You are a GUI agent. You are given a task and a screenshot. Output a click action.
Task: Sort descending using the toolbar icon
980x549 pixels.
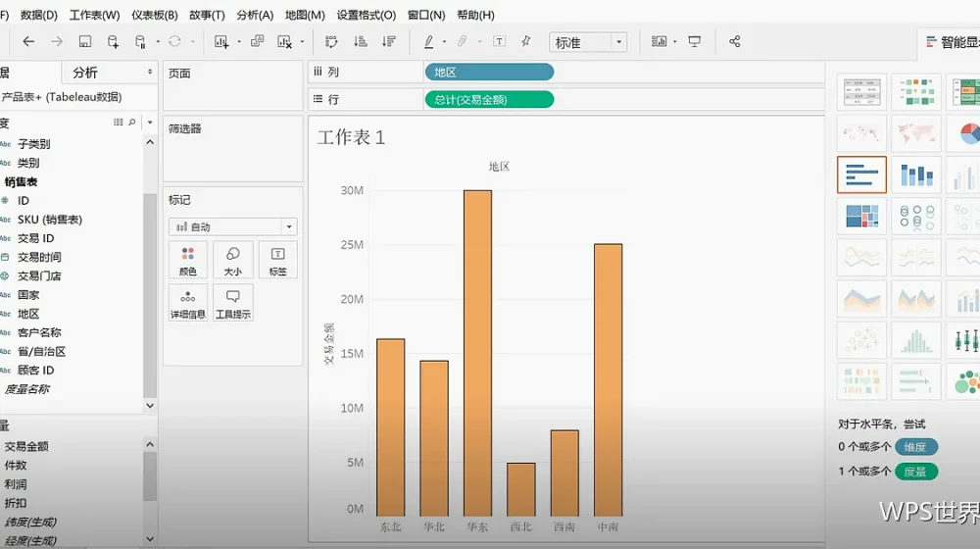point(389,41)
